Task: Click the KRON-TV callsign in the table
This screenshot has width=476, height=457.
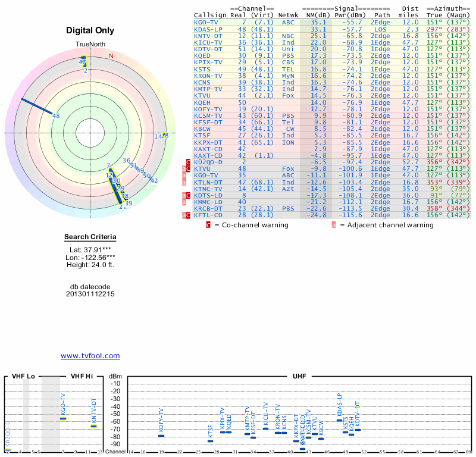Action: pos(208,76)
